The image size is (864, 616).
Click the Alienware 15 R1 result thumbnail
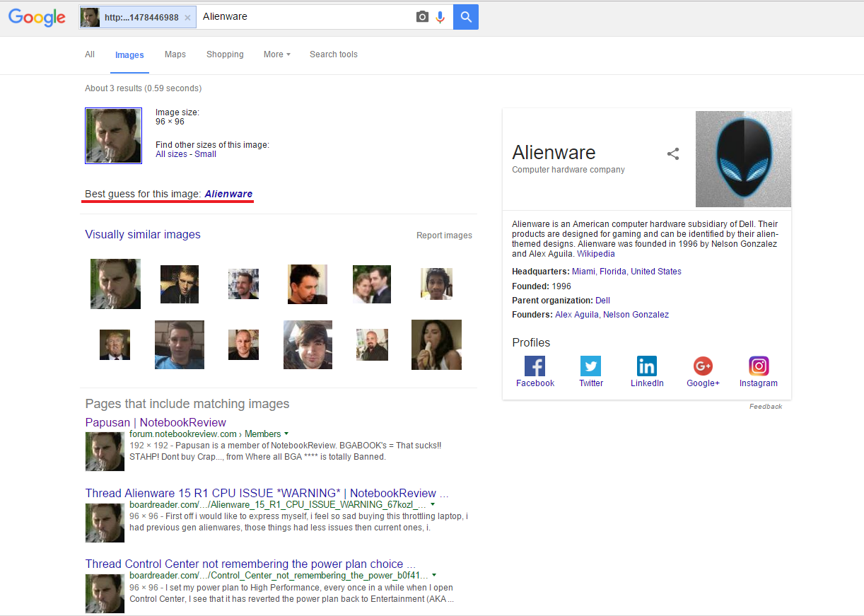(105, 522)
